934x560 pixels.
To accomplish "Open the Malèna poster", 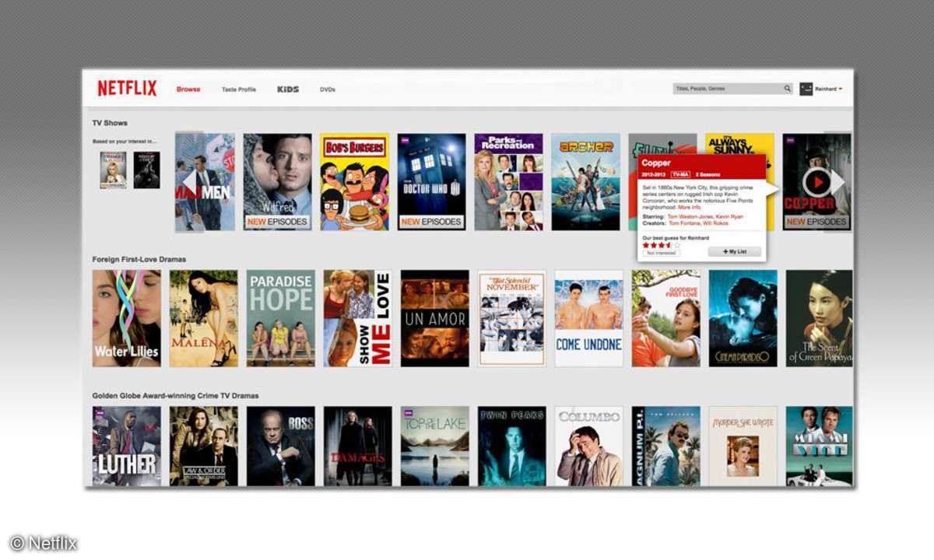I will (x=204, y=318).
